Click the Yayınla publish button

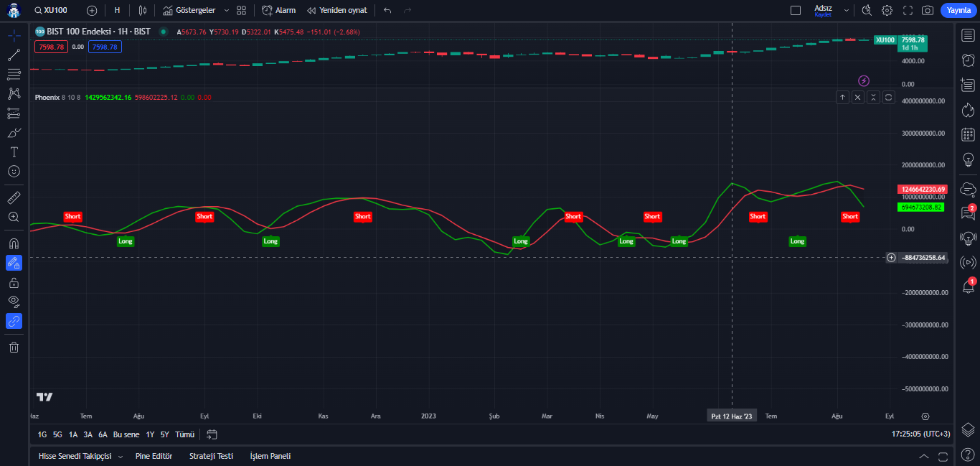click(x=958, y=10)
